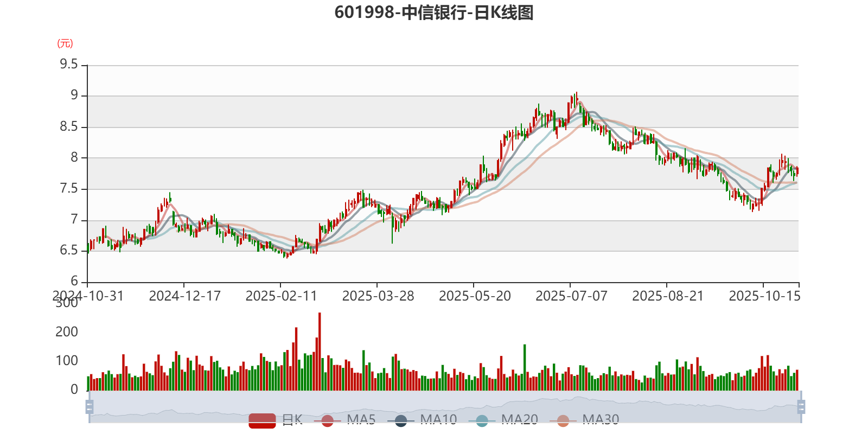The height and width of the screenshot is (434, 868).
Task: Click the 8.5 price axis label
Action: 69,127
